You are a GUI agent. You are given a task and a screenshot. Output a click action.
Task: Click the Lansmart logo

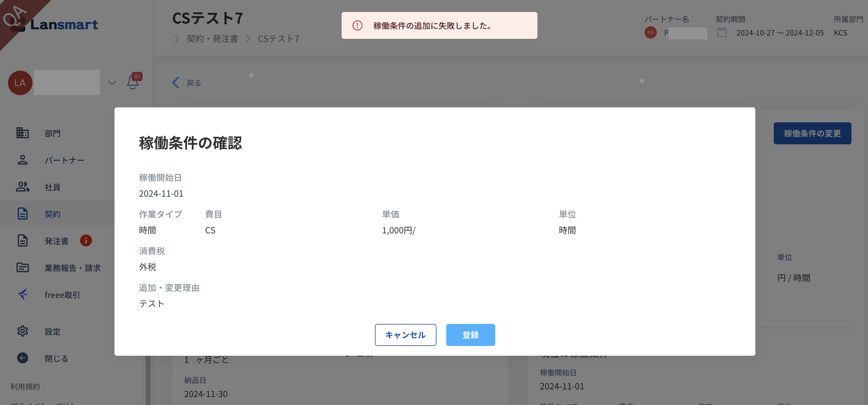click(64, 24)
